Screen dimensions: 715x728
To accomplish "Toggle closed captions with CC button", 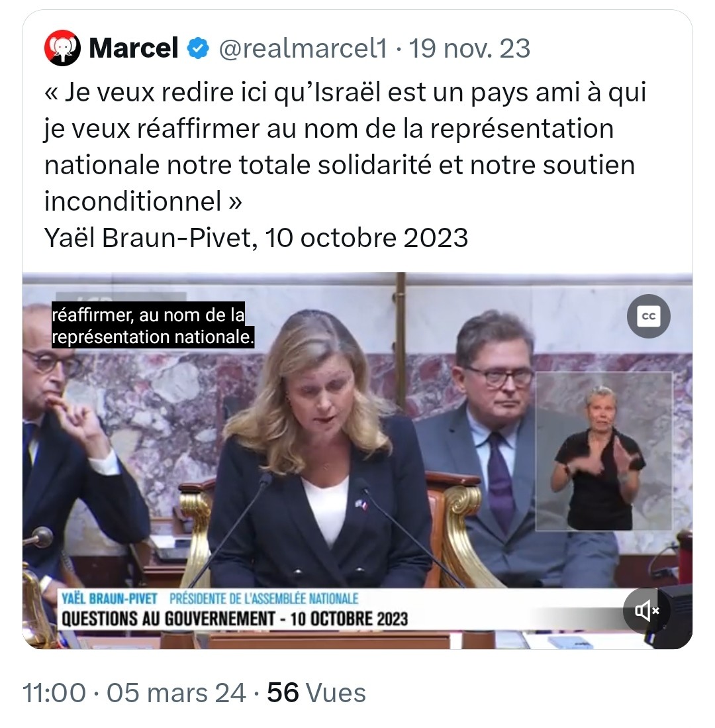I will pyautogui.click(x=648, y=316).
